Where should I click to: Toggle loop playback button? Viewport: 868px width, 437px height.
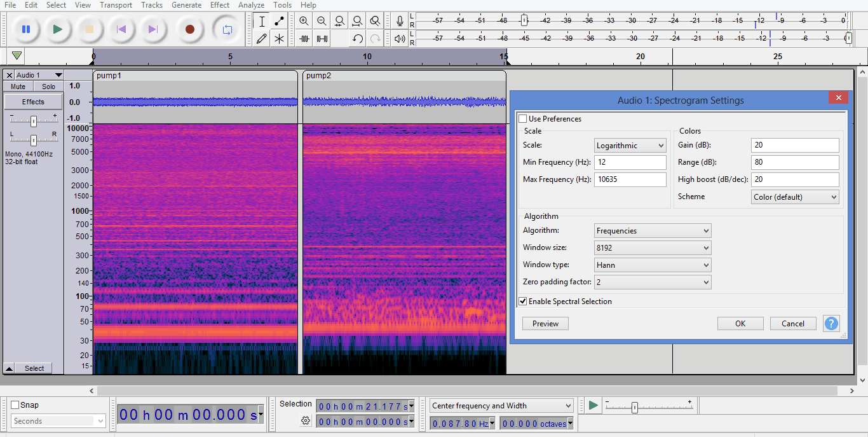pyautogui.click(x=227, y=29)
